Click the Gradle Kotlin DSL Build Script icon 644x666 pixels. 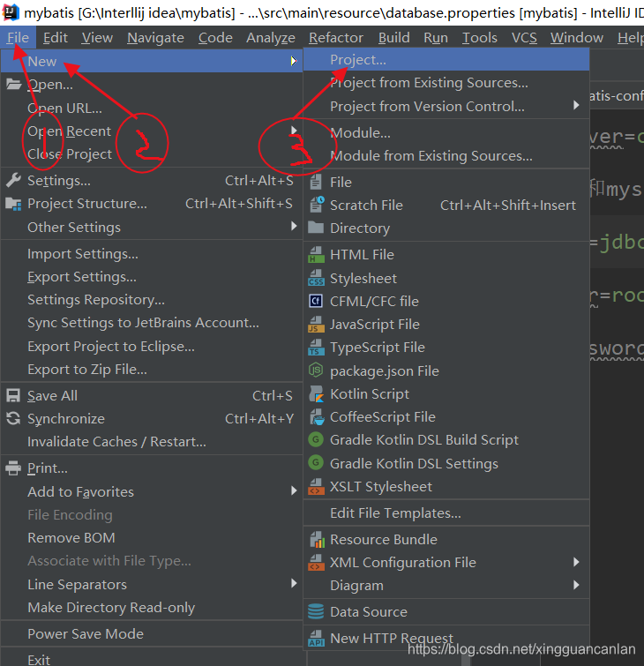[x=316, y=439]
